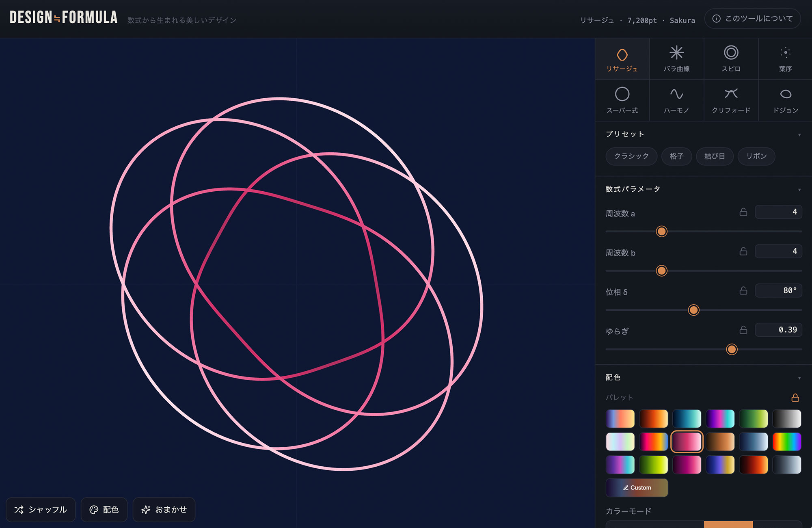
Task: Choose the brown-to-tan palette swatch
Action: [x=720, y=442]
